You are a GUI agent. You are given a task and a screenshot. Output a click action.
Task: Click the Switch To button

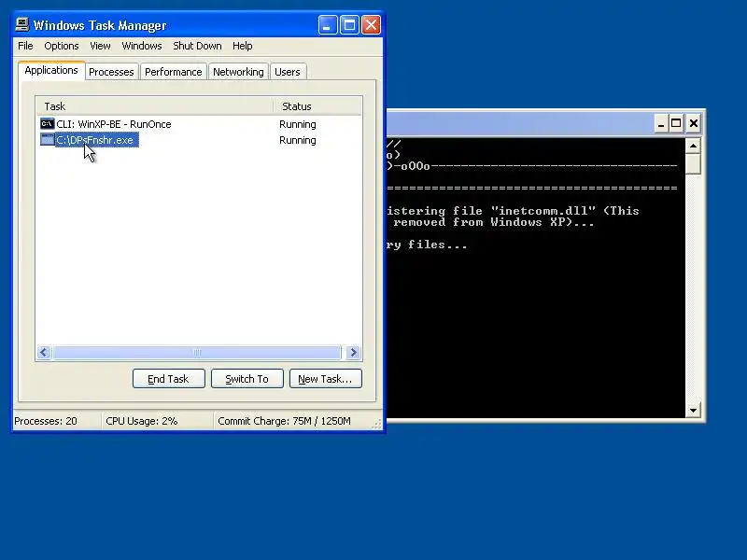pos(247,379)
